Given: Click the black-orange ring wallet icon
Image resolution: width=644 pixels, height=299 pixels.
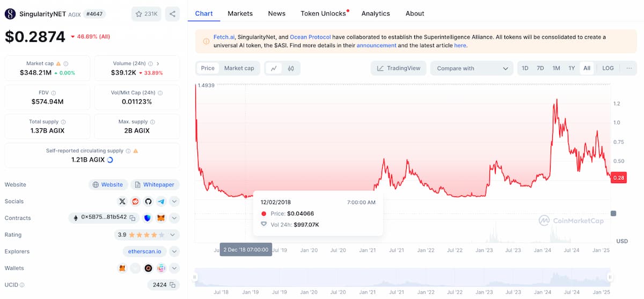Looking at the screenshot, I should click(148, 268).
